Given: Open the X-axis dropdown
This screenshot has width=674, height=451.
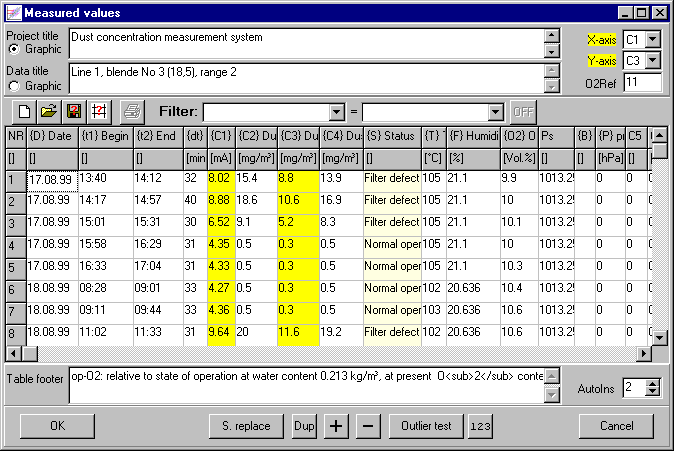Looking at the screenshot, I should pos(653,40).
